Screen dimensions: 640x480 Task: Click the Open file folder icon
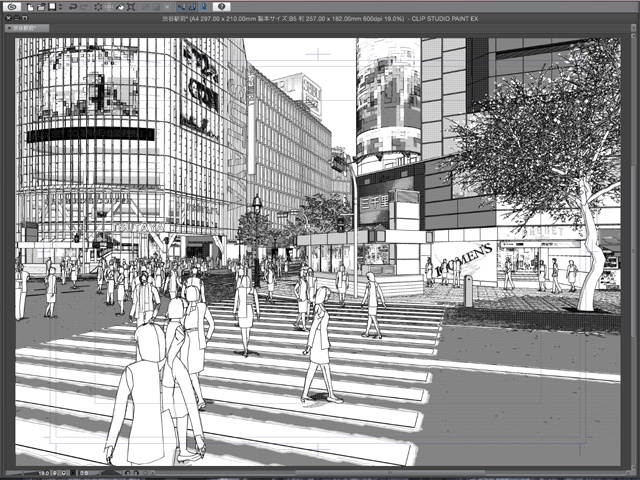pyautogui.click(x=41, y=7)
